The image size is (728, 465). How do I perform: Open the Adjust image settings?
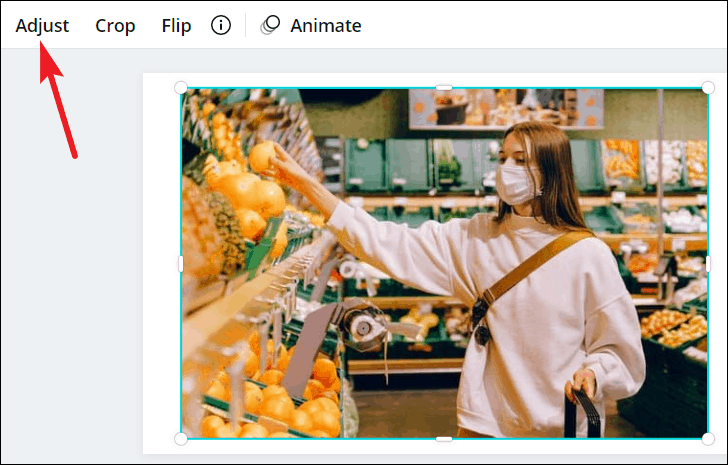42,26
